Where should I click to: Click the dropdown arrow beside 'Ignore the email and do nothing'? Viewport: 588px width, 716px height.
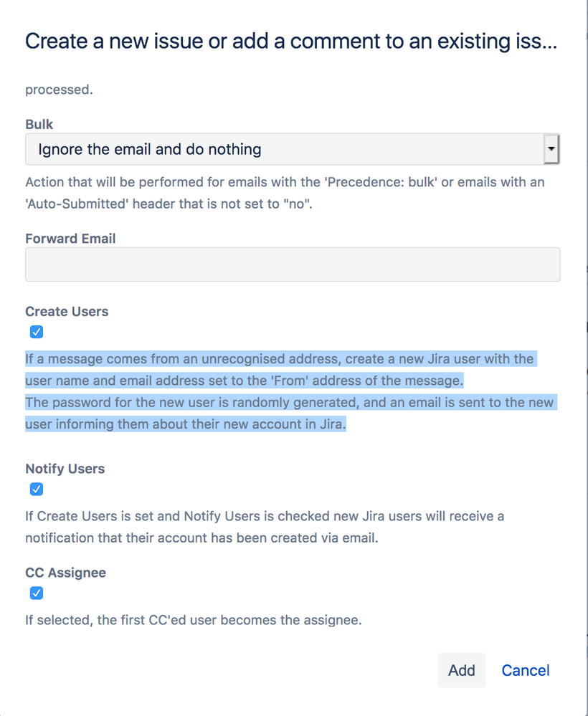(x=551, y=149)
